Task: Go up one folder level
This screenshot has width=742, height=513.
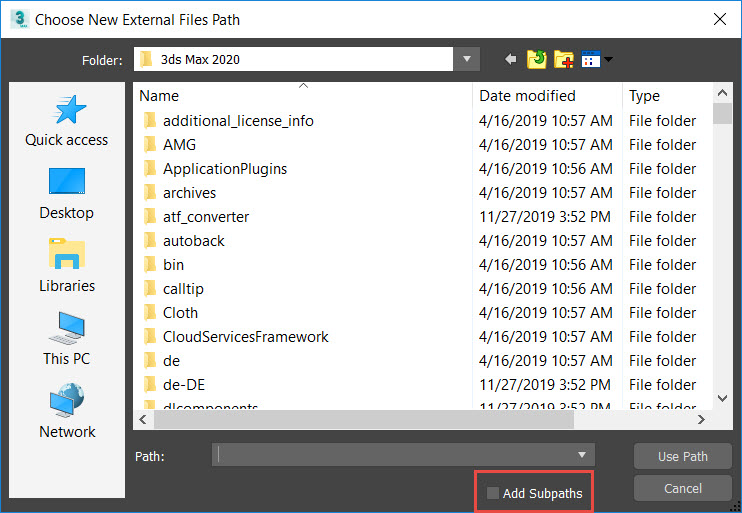Action: point(537,60)
